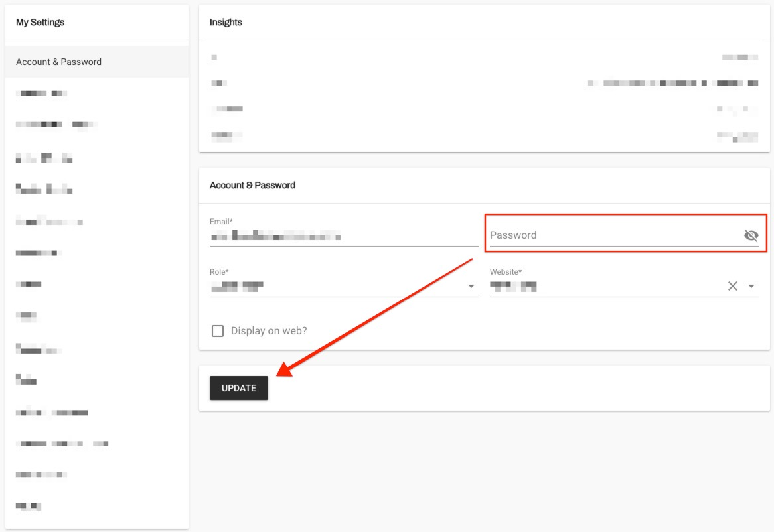Click the Account & Password form card heading
Image resolution: width=774 pixels, height=532 pixels.
(252, 185)
